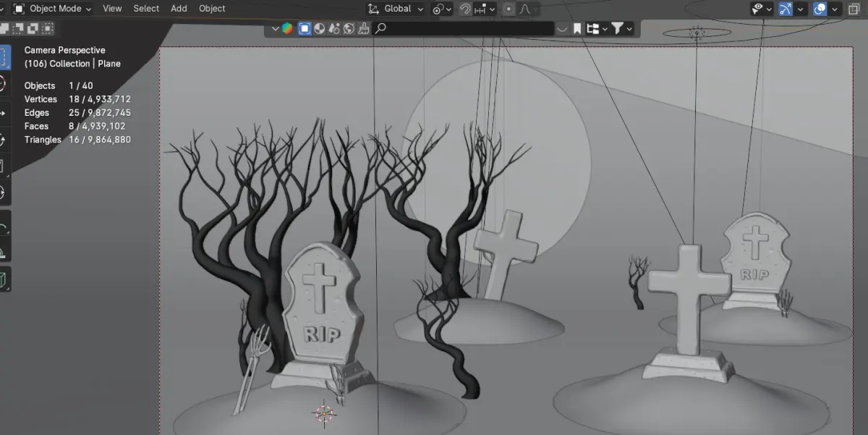868x435 pixels.
Task: Open the hierarchy display dropdown
Action: 596,28
